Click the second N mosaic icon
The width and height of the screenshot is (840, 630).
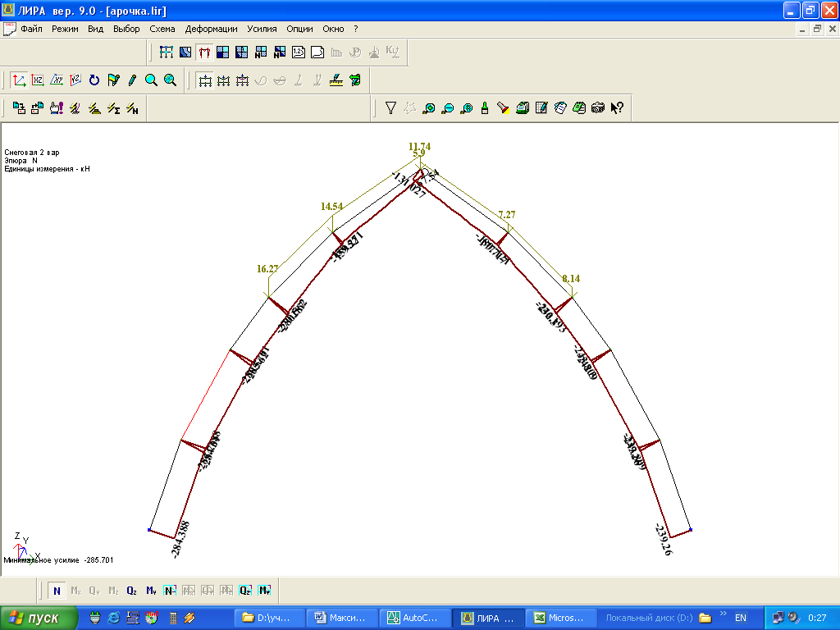[280, 52]
